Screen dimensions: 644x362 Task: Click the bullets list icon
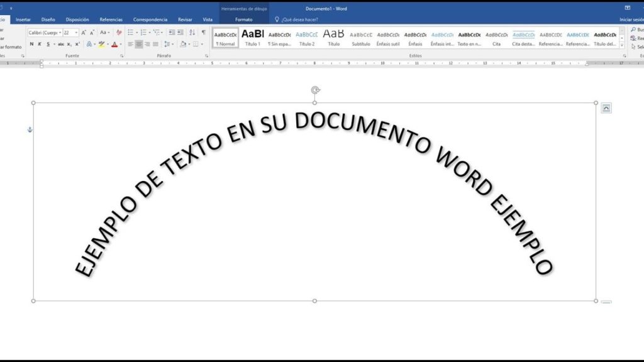pyautogui.click(x=130, y=32)
